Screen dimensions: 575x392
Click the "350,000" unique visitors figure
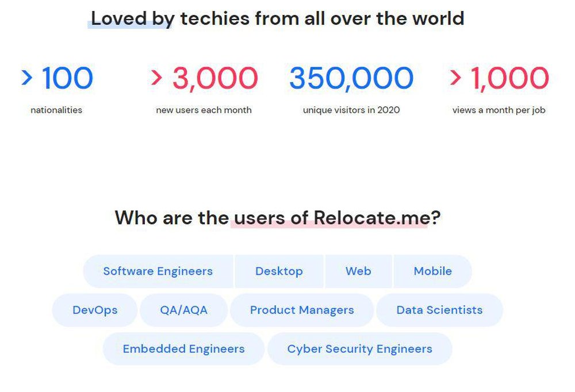(x=350, y=78)
